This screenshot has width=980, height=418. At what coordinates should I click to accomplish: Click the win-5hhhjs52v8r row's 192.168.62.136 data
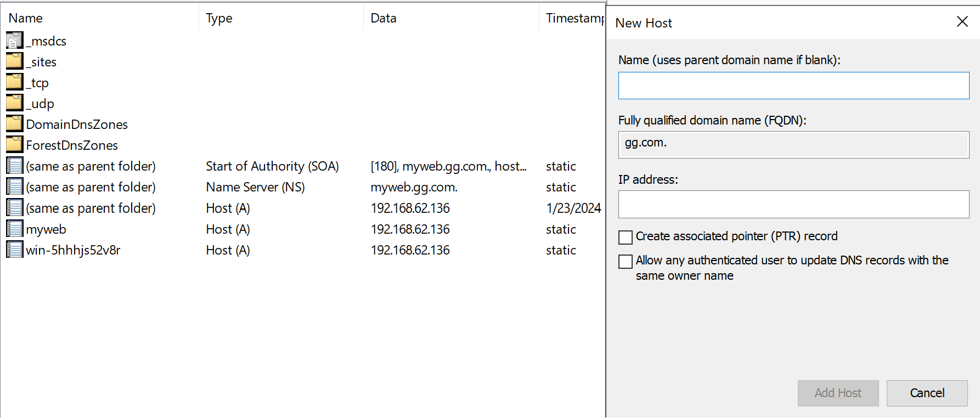pos(410,250)
